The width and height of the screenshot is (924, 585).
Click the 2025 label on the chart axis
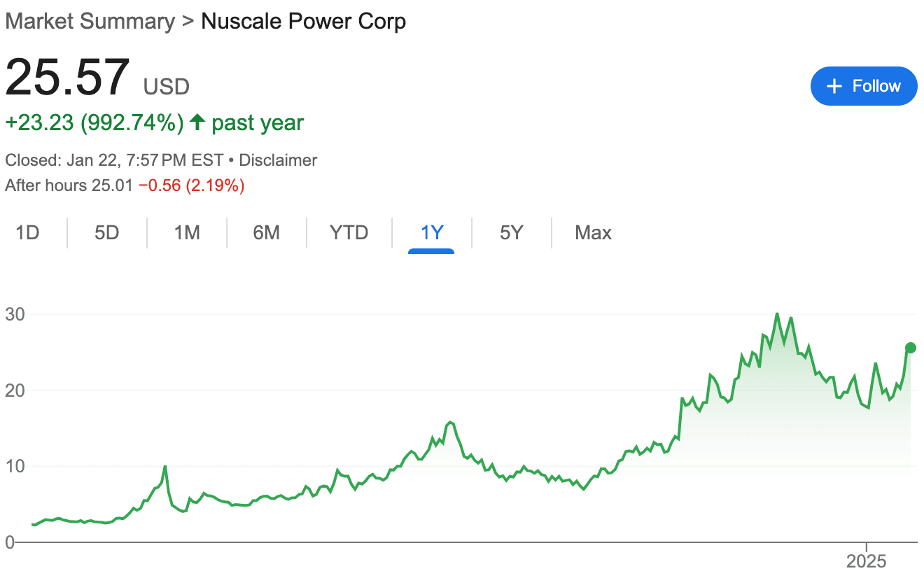[x=867, y=561]
